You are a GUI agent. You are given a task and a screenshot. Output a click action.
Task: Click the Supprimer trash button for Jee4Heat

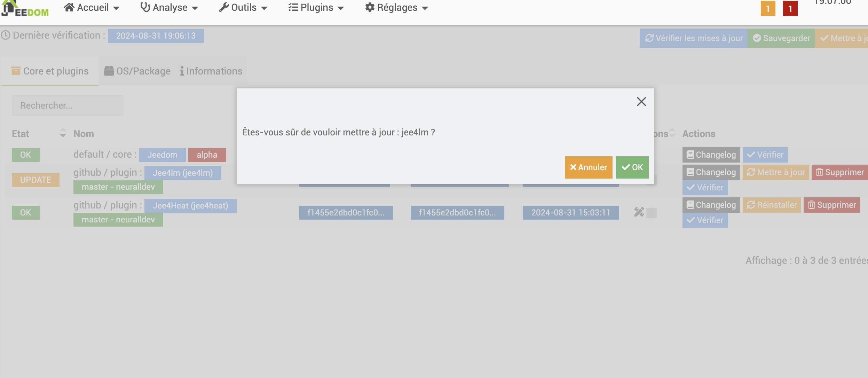pos(831,205)
